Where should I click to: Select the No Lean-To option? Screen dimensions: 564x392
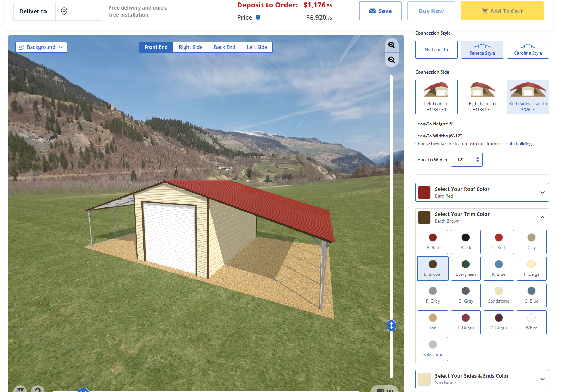[436, 50]
